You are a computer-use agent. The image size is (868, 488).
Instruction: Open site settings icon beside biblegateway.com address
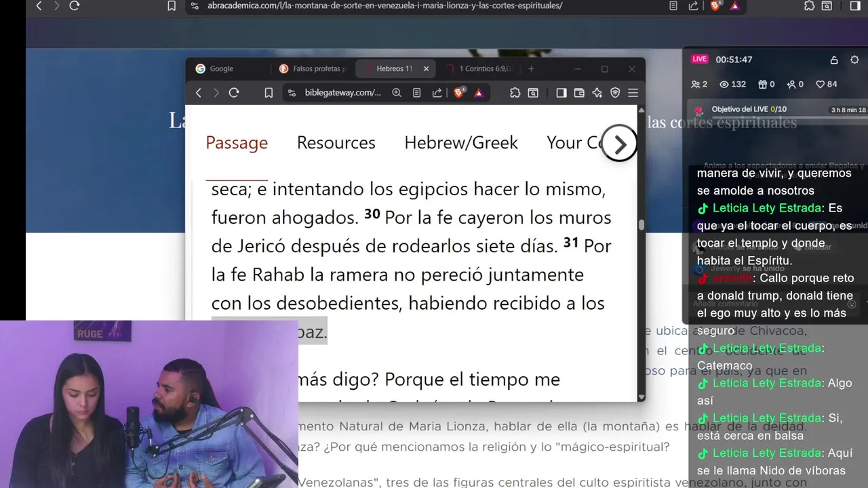[x=291, y=93]
